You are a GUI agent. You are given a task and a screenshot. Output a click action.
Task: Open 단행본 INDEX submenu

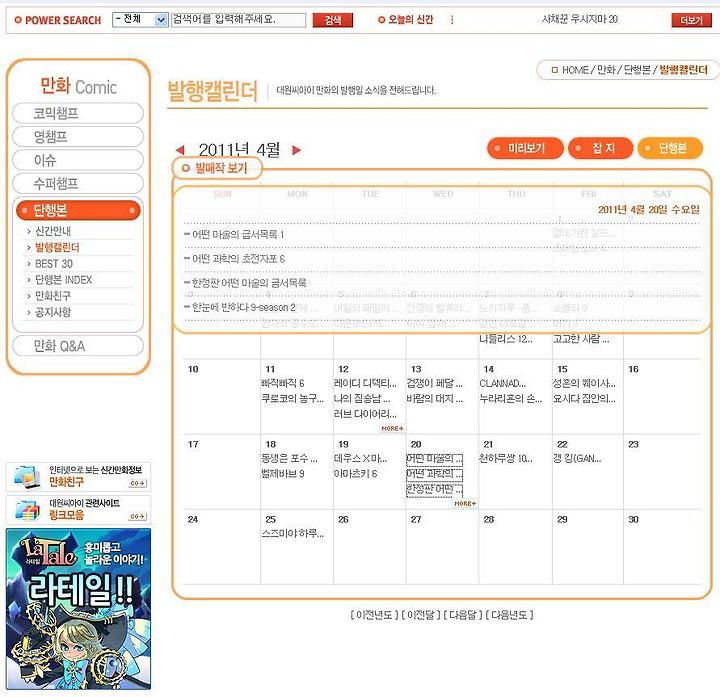[x=63, y=280]
